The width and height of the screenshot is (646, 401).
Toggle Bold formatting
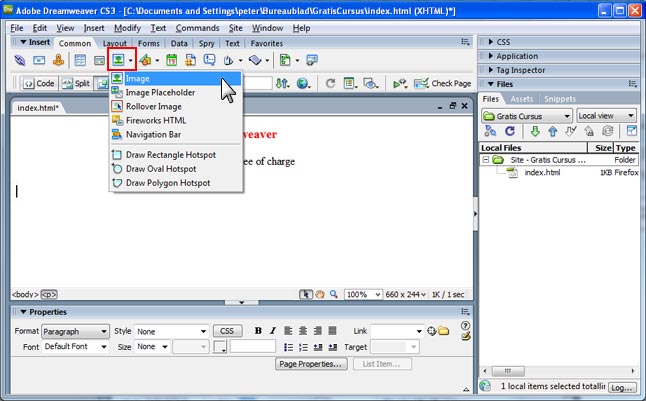pyautogui.click(x=258, y=331)
